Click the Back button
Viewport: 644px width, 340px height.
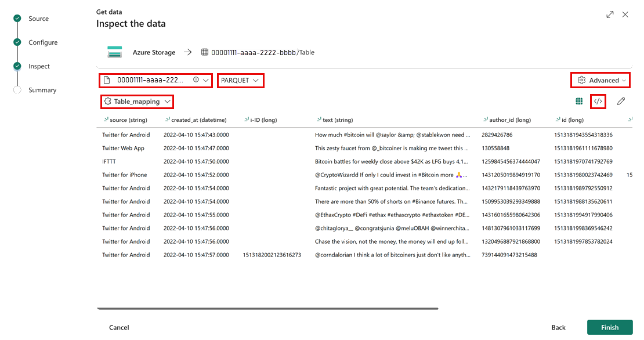(x=558, y=327)
